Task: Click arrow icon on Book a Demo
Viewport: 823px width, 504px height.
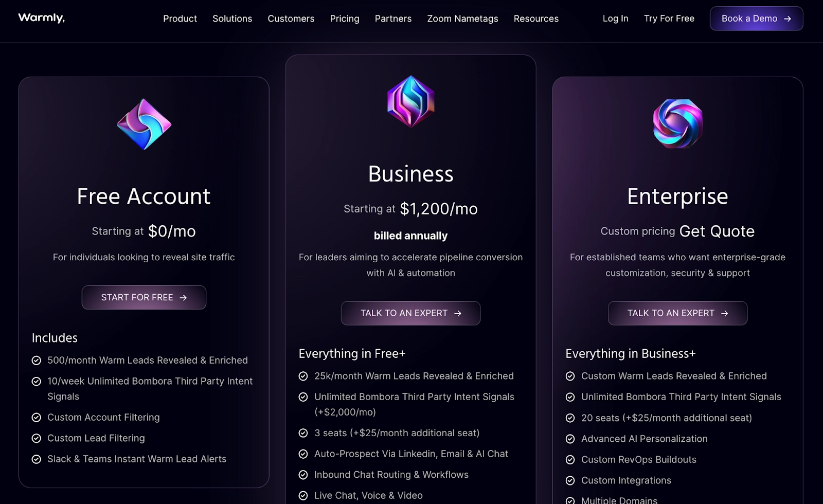Action: [x=788, y=19]
